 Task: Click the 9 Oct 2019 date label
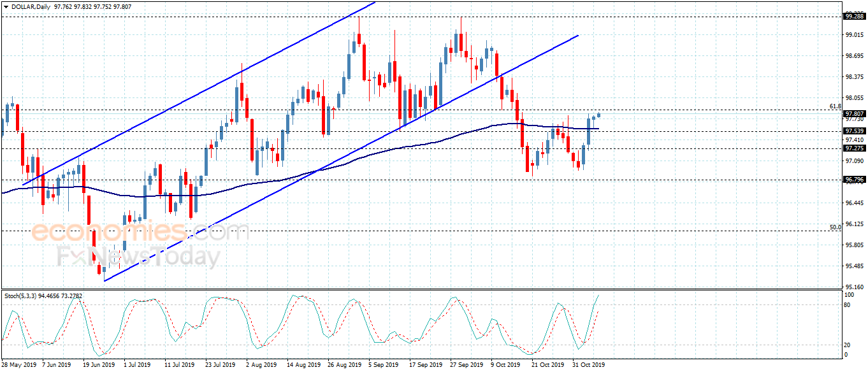point(506,365)
